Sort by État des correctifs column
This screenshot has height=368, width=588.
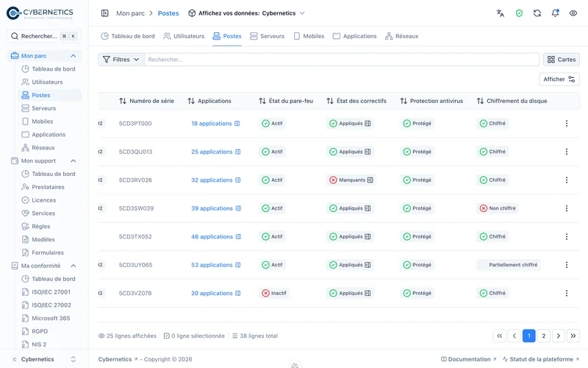356,101
